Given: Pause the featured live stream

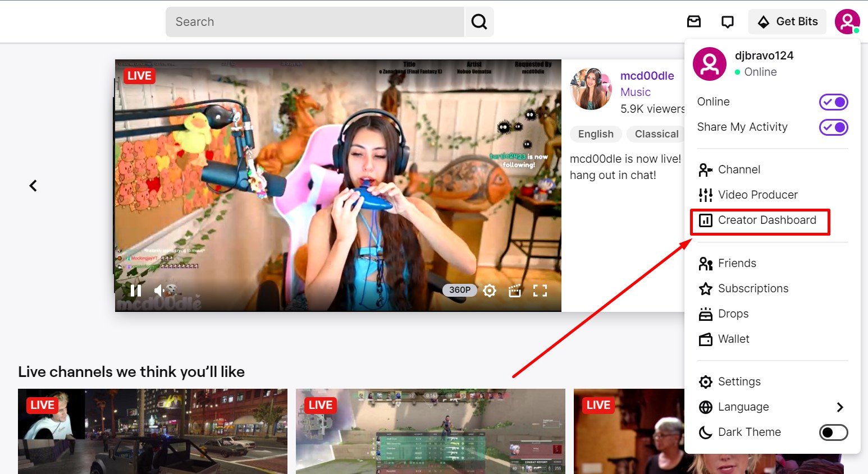Looking at the screenshot, I should 136,291.
